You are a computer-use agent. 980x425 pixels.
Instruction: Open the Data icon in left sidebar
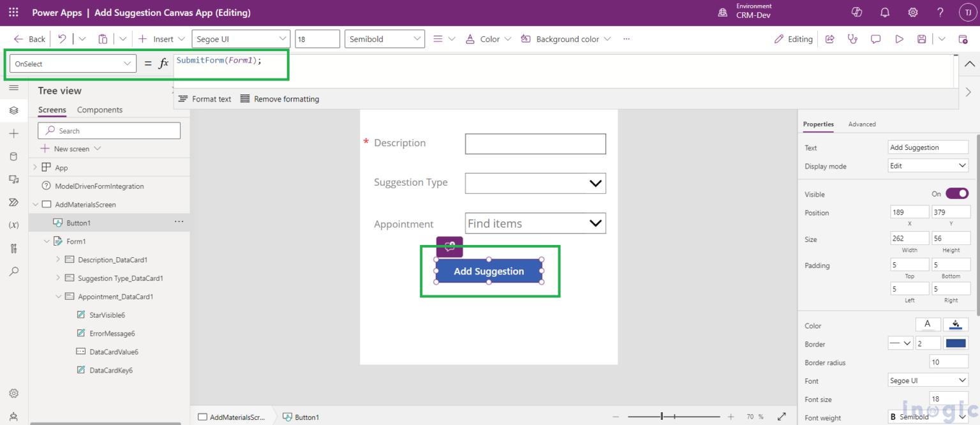point(14,156)
